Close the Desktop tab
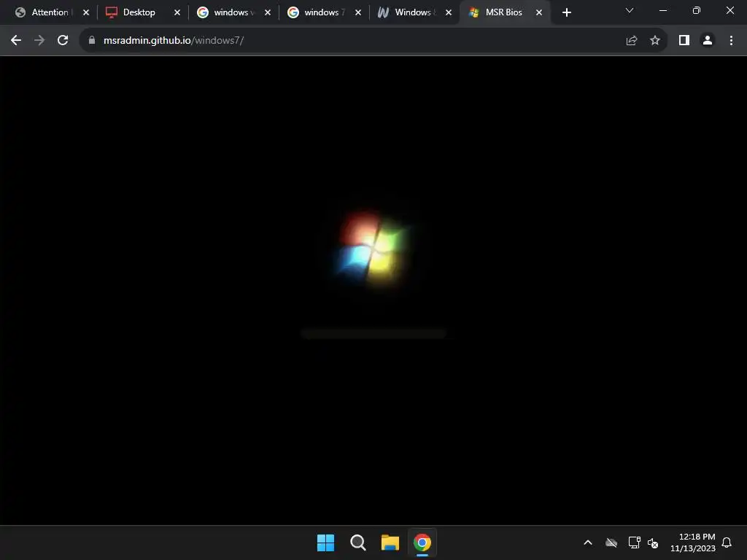 (x=177, y=12)
